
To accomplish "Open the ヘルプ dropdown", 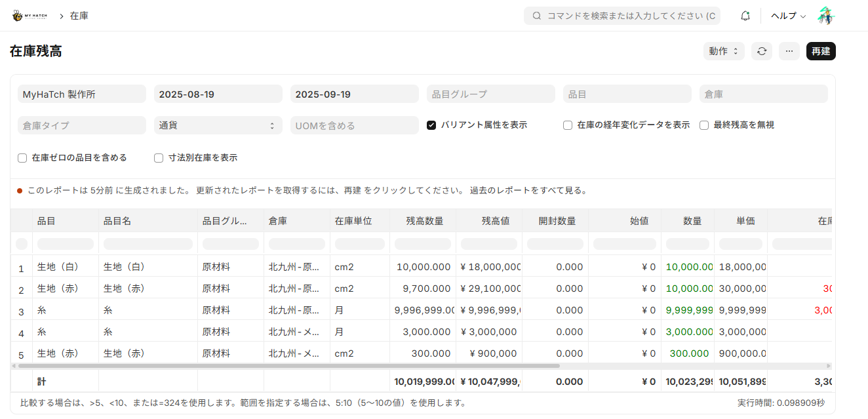I will 788,15.
